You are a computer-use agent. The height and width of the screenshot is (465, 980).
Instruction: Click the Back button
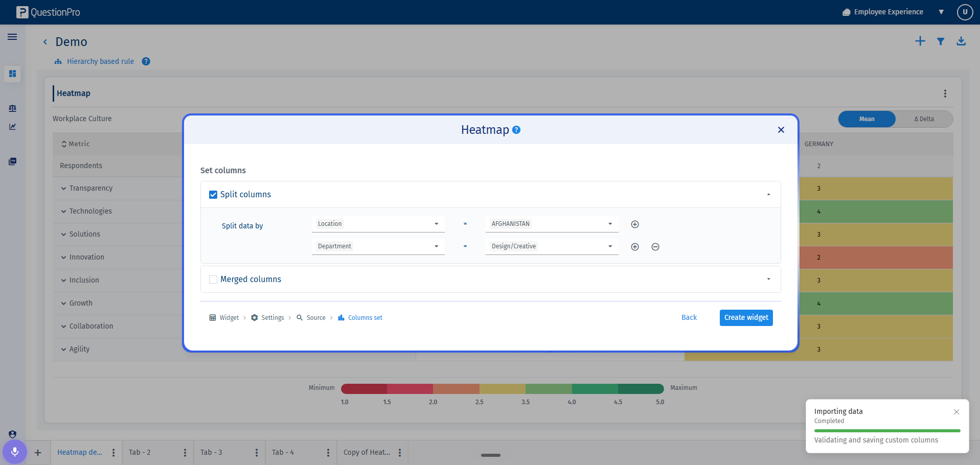tap(689, 318)
